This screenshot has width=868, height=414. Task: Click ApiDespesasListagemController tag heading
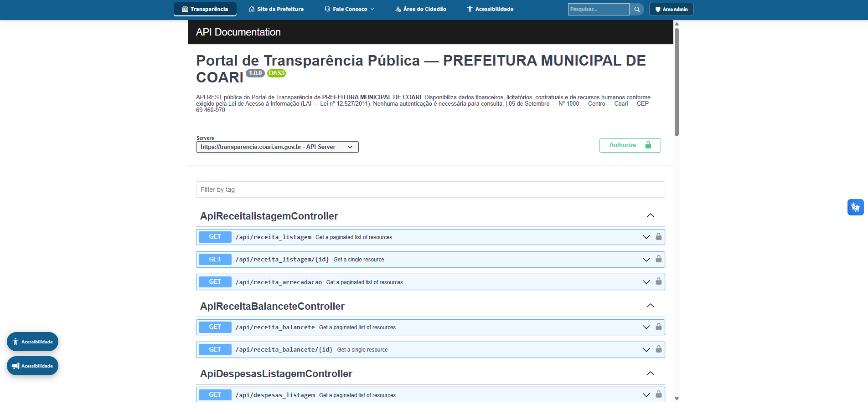(276, 373)
